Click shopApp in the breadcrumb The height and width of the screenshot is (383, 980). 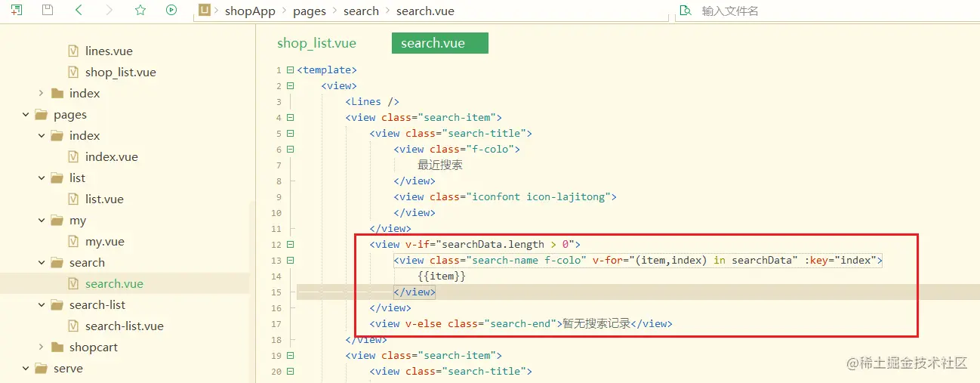tap(250, 11)
